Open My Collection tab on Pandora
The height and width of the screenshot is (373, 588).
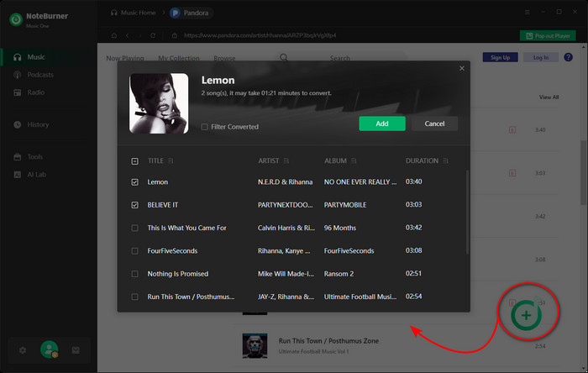point(178,58)
